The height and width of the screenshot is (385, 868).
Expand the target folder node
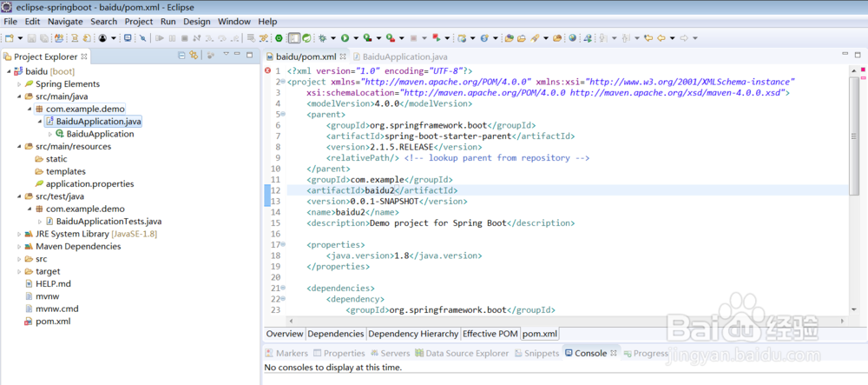(x=19, y=271)
